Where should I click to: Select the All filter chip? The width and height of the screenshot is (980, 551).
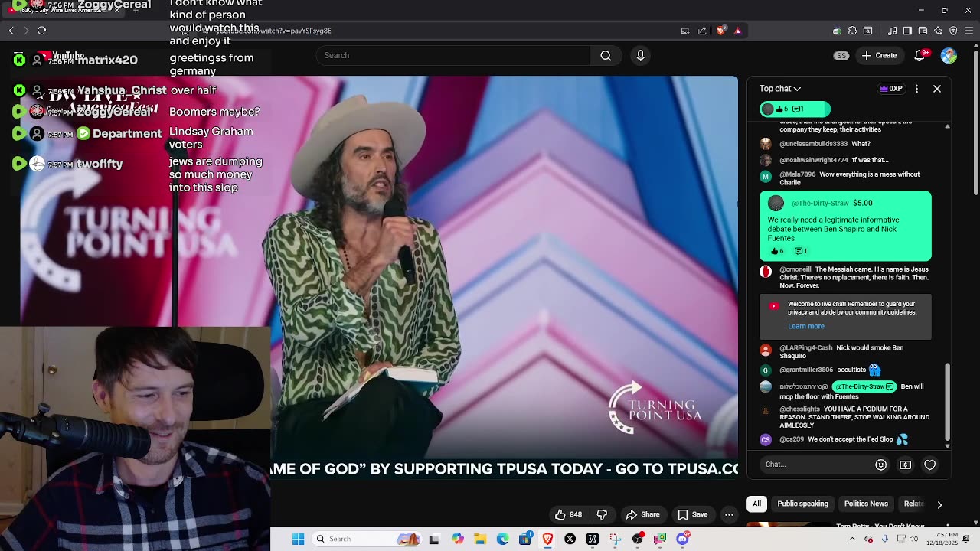click(x=756, y=504)
